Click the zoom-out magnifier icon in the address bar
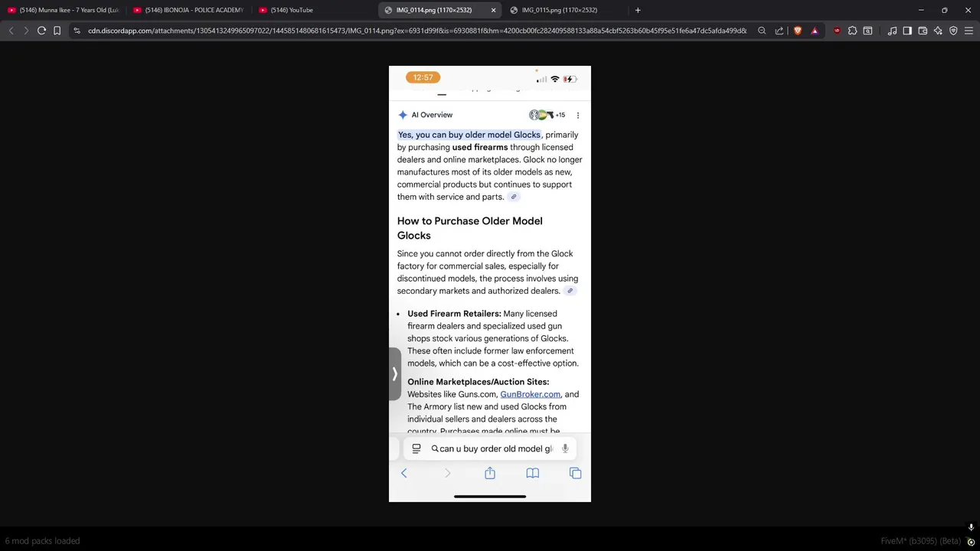The width and height of the screenshot is (980, 551). tap(762, 31)
